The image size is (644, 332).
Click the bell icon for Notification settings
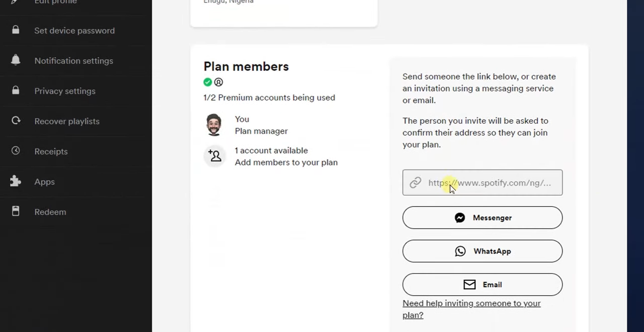coord(16,60)
